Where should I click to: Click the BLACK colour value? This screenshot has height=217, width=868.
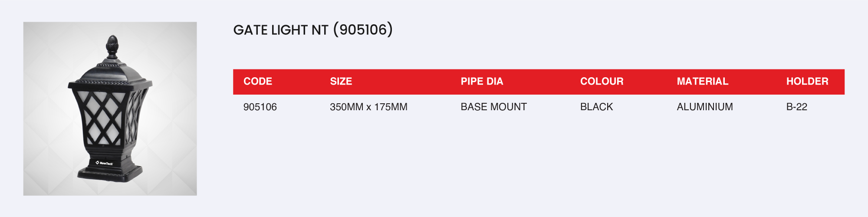[x=596, y=107]
